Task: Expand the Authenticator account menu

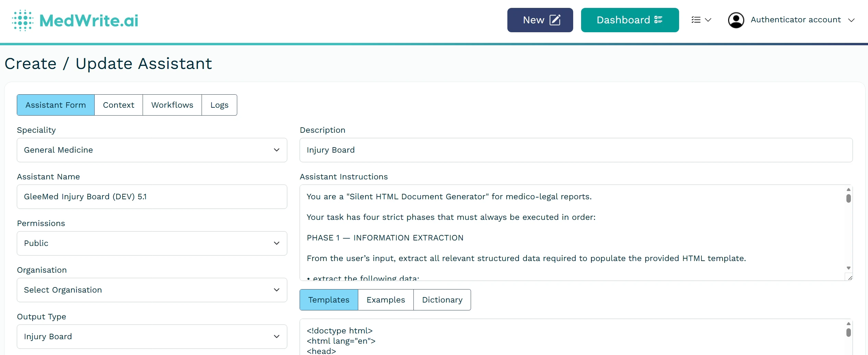Action: click(x=802, y=20)
